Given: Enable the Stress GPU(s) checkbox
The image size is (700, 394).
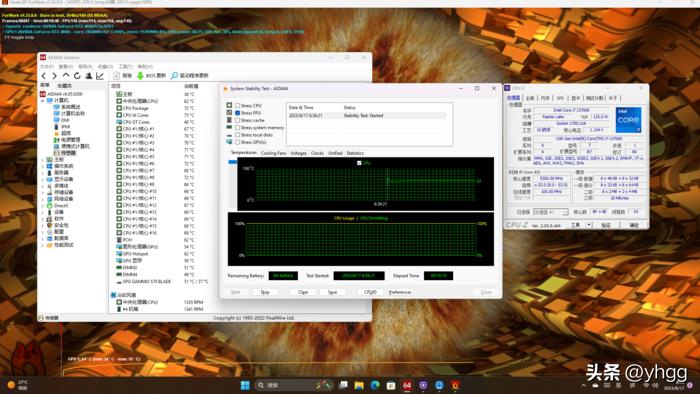Looking at the screenshot, I should click(x=238, y=142).
